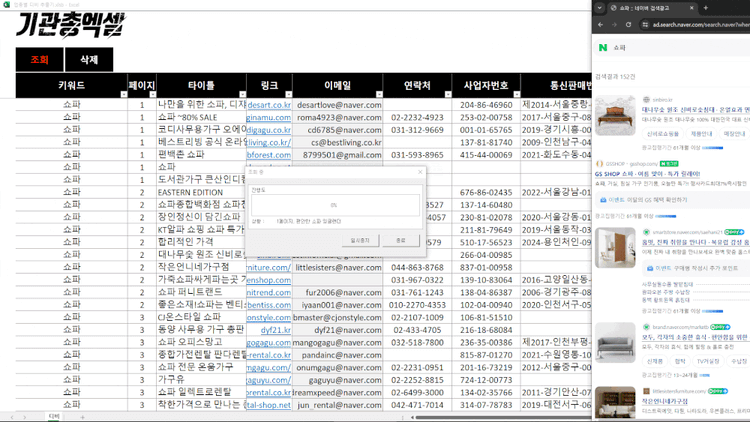Image resolution: width=750 pixels, height=422 pixels.
Task: Expand the 이메일 column filter arrow
Action: 379,94
